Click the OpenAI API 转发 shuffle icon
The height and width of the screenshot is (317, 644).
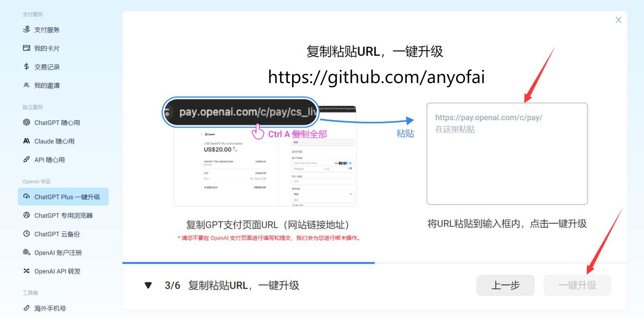pos(26,271)
